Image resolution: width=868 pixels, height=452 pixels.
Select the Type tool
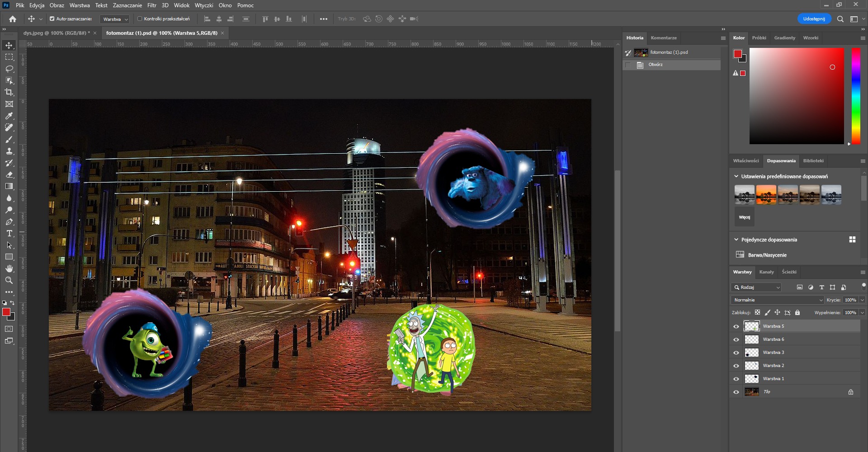(9, 234)
